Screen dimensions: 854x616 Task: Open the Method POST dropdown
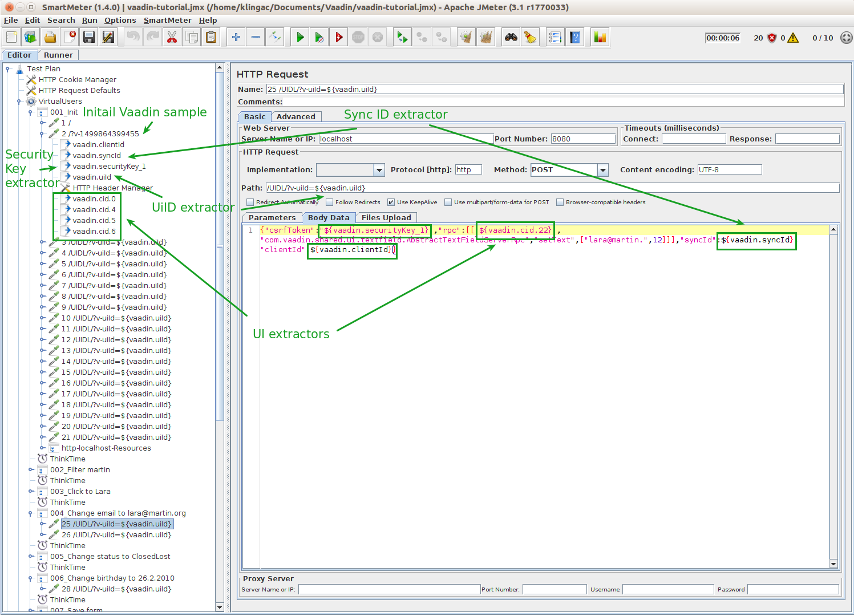click(x=603, y=170)
